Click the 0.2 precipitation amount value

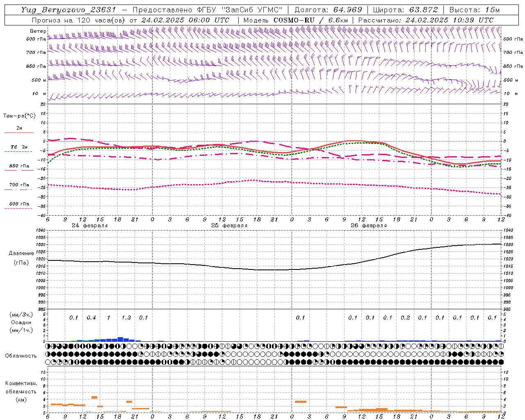(x=405, y=317)
